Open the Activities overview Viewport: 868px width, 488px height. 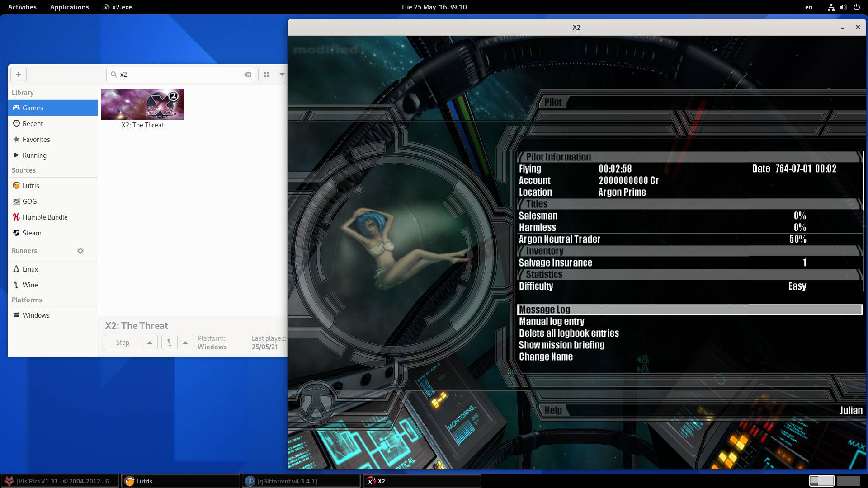point(22,7)
